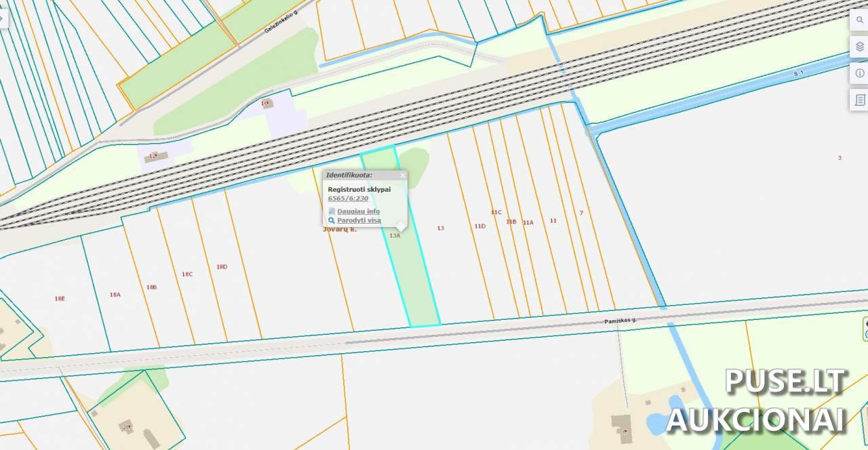This screenshot has width=868, height=450.
Task: Click the partial control on the right edge
Action: [x=865, y=328]
